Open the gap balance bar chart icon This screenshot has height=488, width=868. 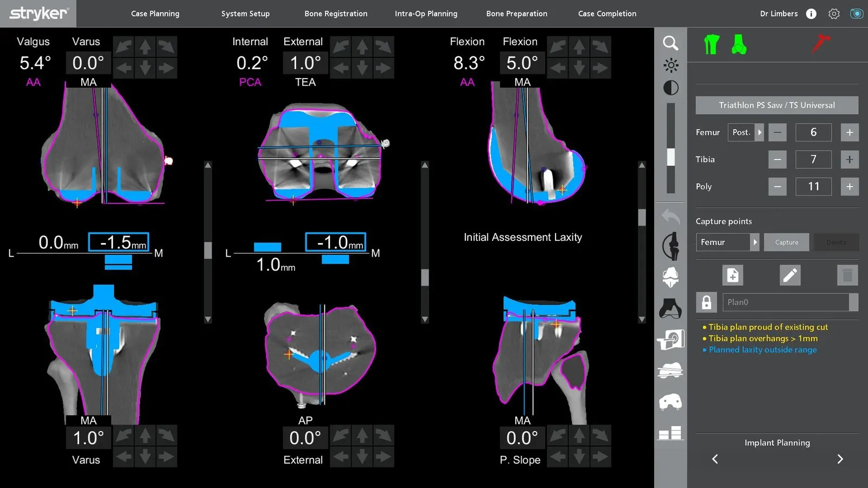pos(671,433)
